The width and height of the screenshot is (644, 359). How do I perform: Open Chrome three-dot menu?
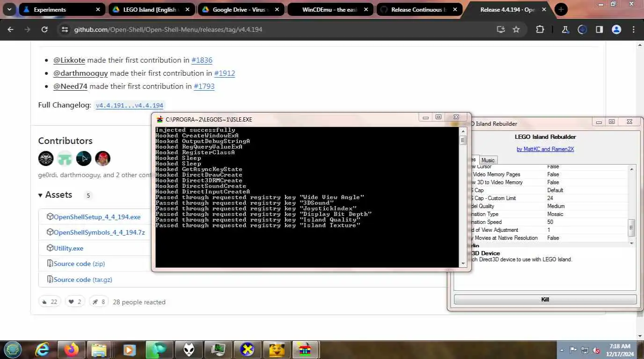(x=634, y=29)
